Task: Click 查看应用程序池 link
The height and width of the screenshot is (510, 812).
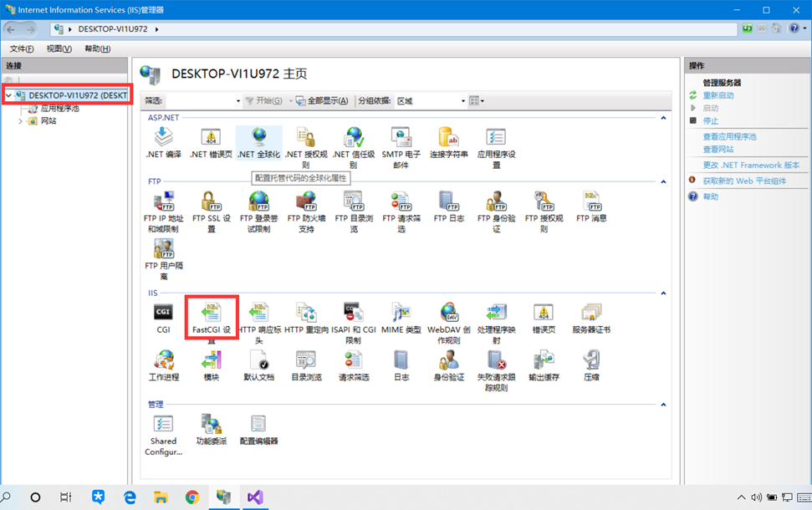Action: click(729, 136)
